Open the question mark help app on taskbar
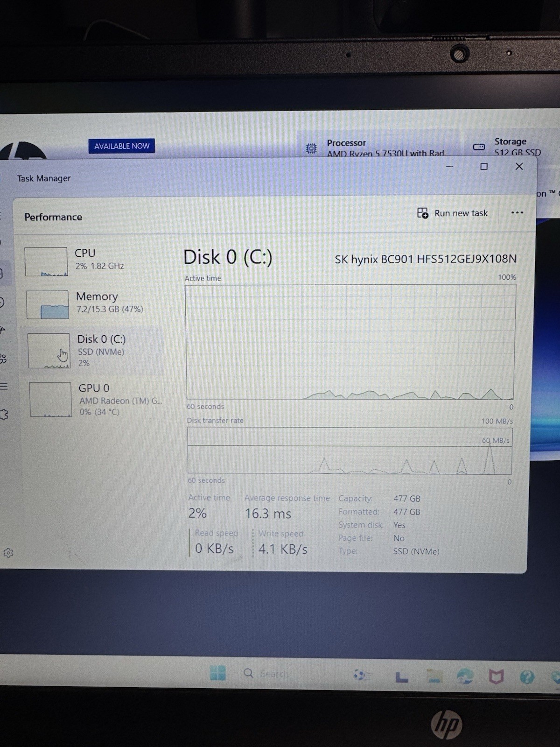 pos(527,677)
